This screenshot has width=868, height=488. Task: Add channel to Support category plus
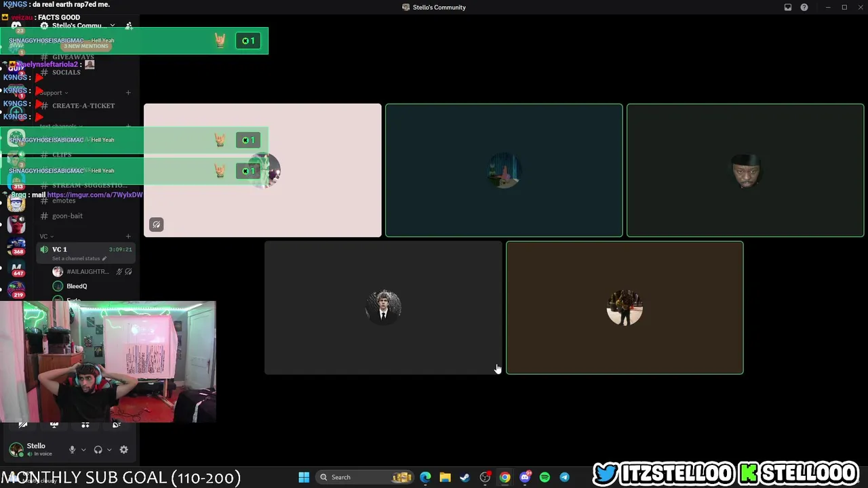[129, 93]
